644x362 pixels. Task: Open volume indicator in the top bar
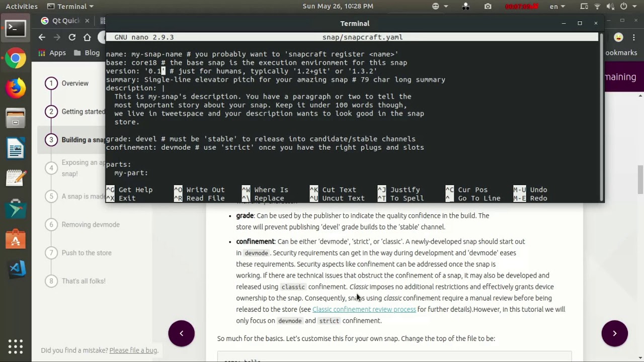click(610, 6)
